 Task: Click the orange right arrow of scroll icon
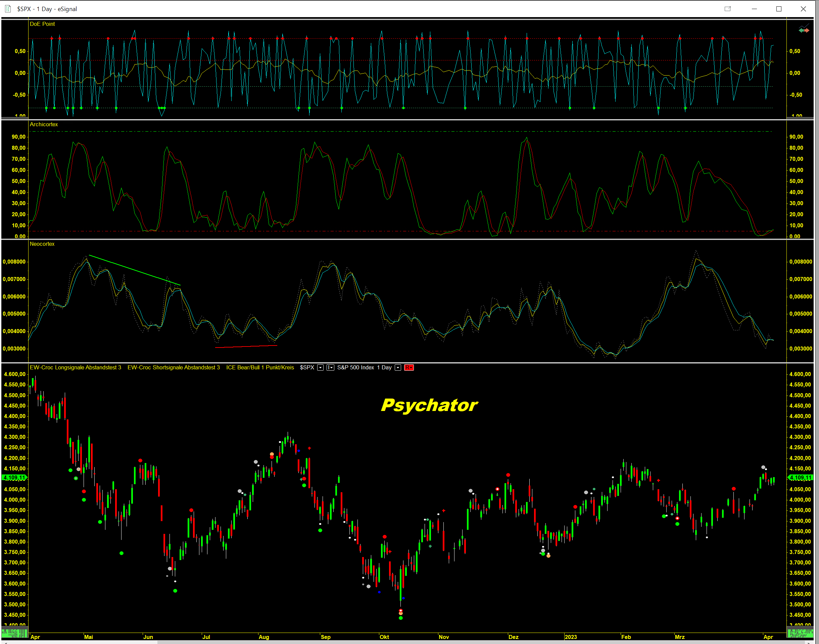click(x=807, y=31)
